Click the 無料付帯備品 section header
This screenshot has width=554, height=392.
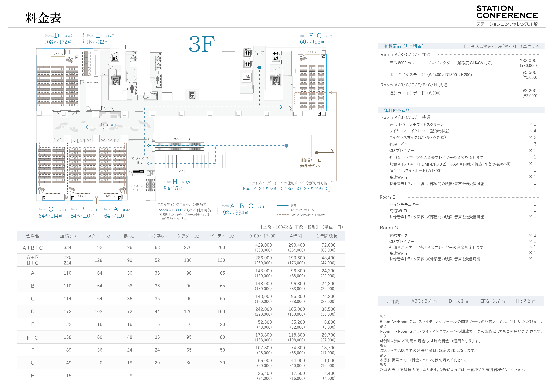[396, 110]
